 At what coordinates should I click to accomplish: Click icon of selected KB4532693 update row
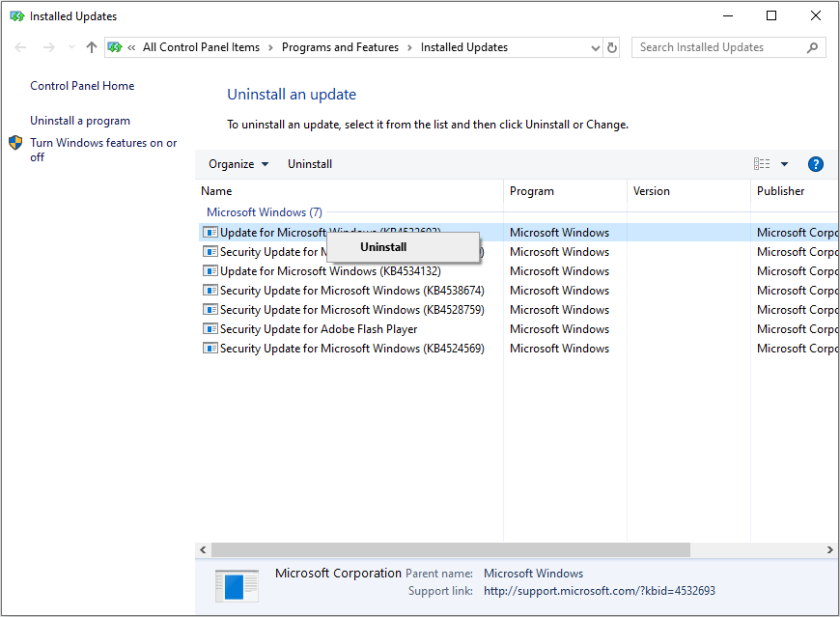click(210, 233)
